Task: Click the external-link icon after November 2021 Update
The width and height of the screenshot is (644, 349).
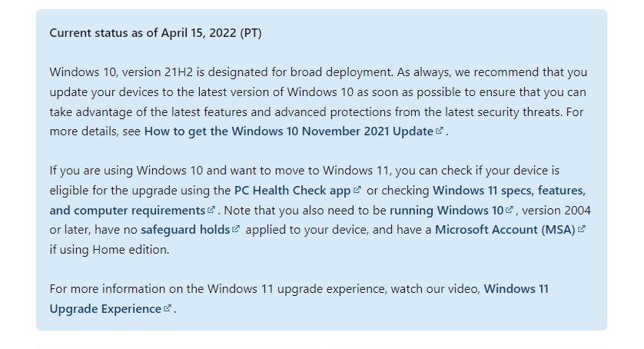Action: 439,131
